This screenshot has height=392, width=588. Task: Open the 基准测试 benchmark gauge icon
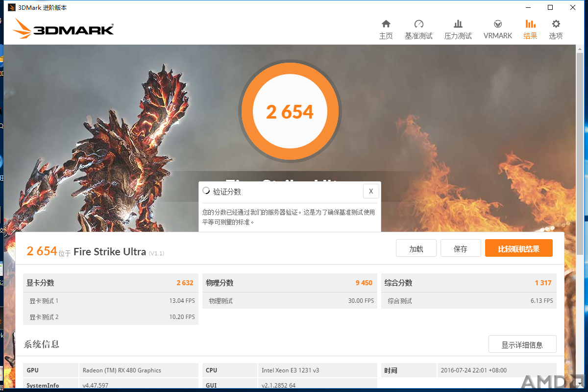pyautogui.click(x=418, y=24)
